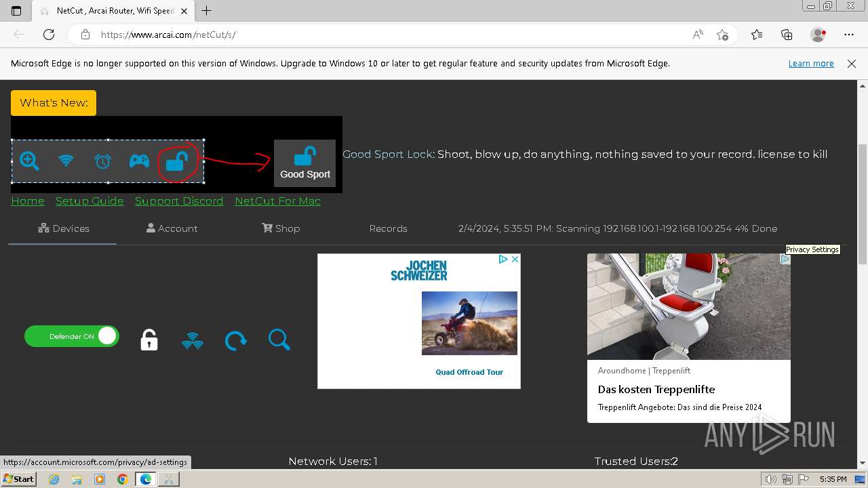Click the blue magnifier scan icon

click(x=279, y=340)
